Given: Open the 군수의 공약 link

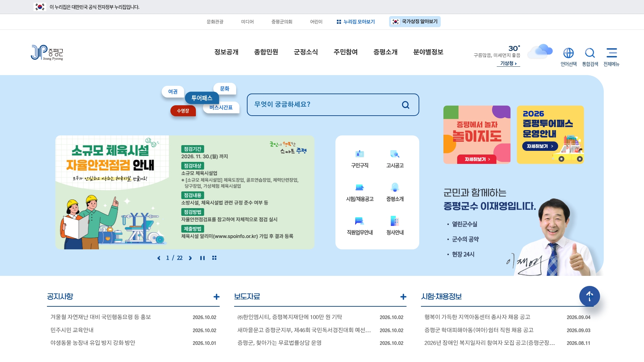Looking at the screenshot, I should point(465,239).
